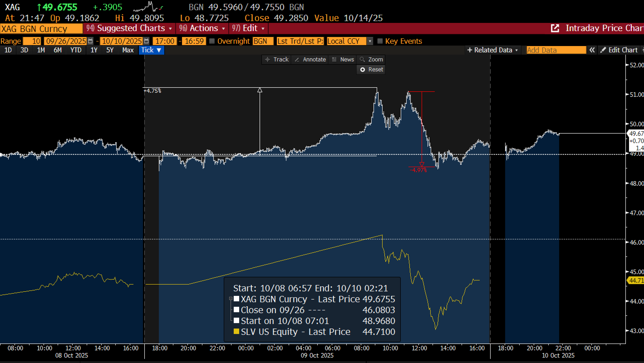Screen dimensions: 644x363
Task: Click the Reset chart button
Action: click(371, 69)
